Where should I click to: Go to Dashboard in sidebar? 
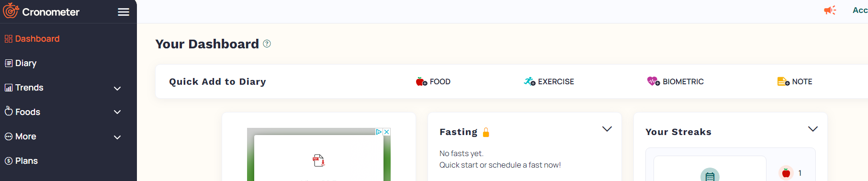tap(32, 39)
